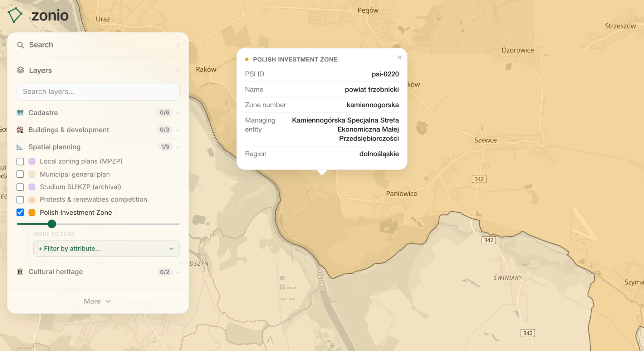Expand the Cultural heritage group
This screenshot has height=351, width=644.
click(x=178, y=272)
